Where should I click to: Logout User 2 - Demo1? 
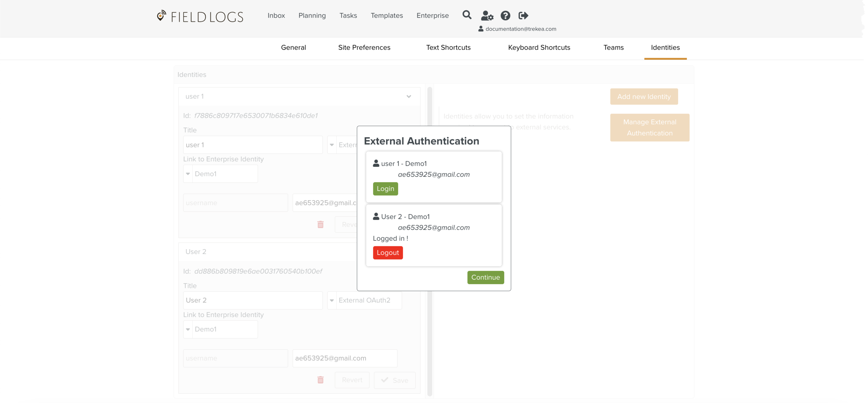tap(387, 253)
